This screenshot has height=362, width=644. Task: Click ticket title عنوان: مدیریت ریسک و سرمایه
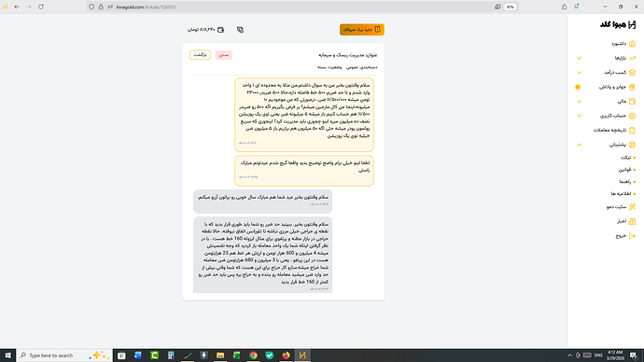point(347,55)
